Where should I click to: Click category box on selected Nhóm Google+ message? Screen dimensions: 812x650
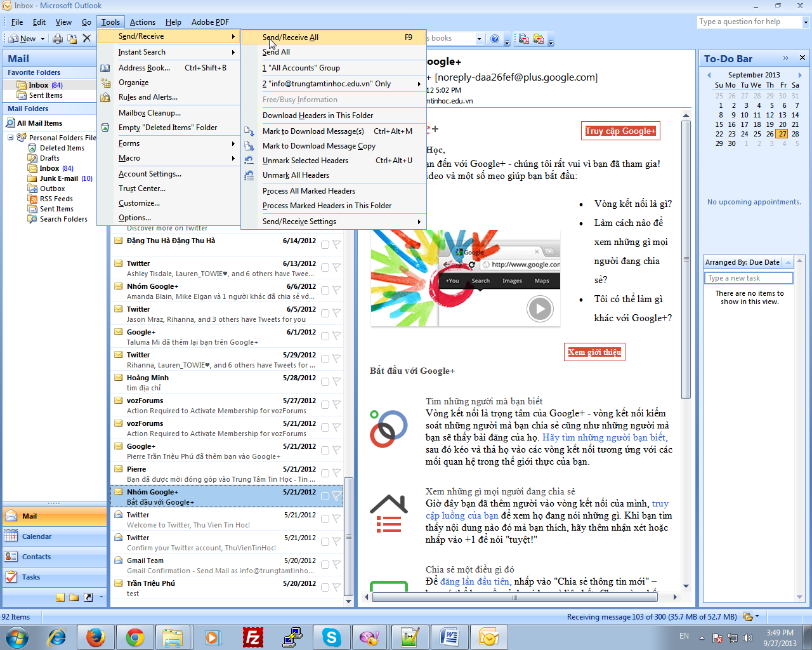point(325,496)
